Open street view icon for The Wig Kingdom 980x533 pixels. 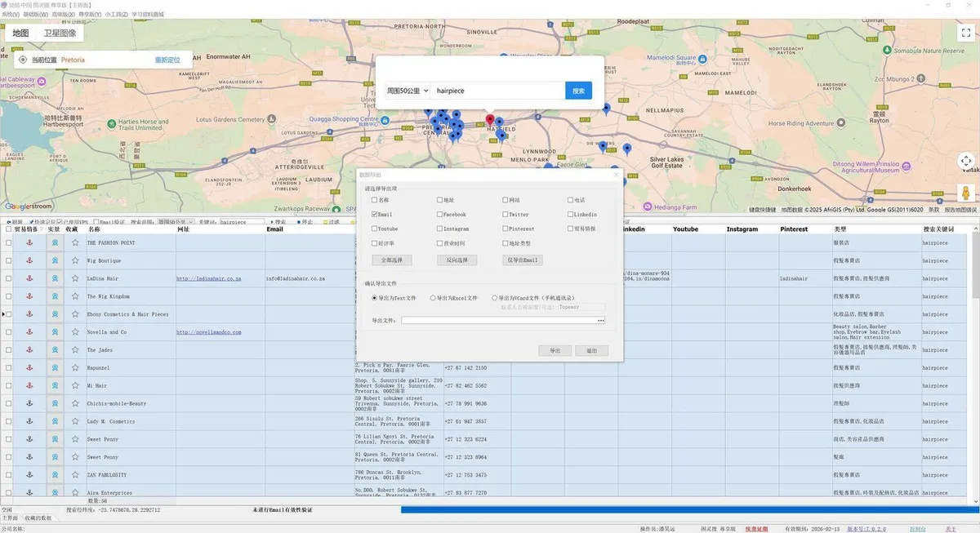pyautogui.click(x=55, y=296)
